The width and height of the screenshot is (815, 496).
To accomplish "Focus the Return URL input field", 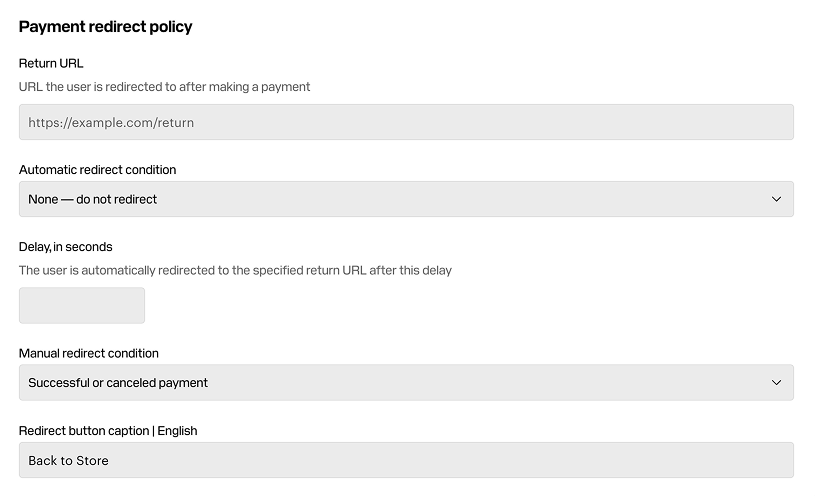I will tap(406, 122).
